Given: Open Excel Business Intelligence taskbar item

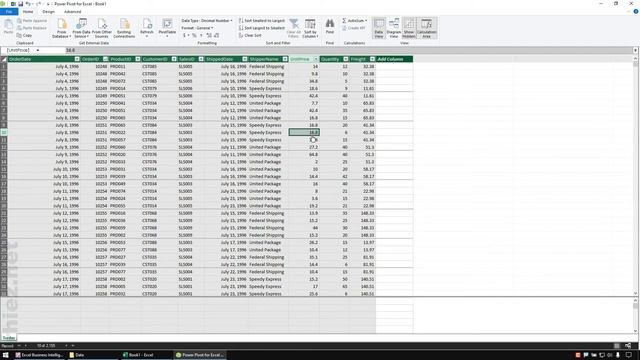Looking at the screenshot, I should [40, 355].
